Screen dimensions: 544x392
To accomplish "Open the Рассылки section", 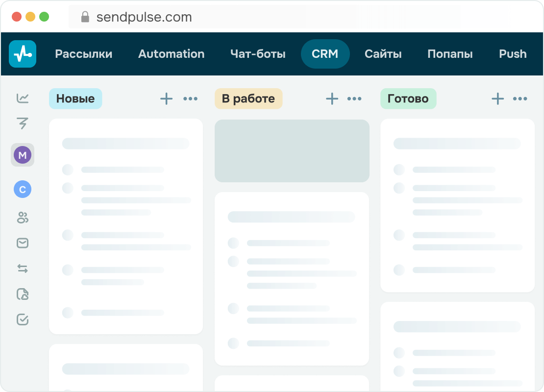I will click(x=84, y=54).
